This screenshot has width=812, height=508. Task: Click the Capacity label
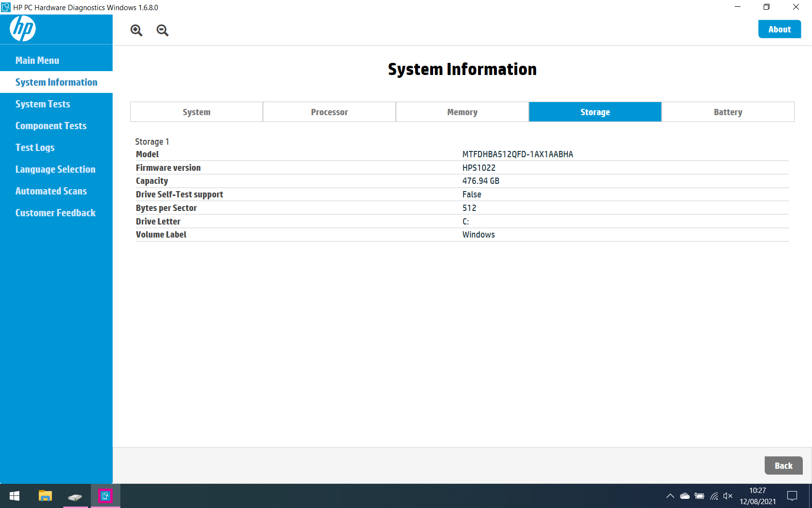(x=152, y=181)
